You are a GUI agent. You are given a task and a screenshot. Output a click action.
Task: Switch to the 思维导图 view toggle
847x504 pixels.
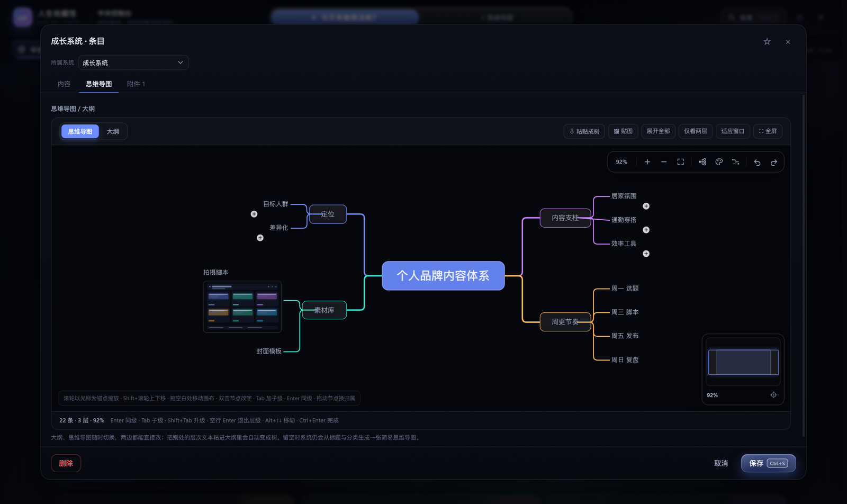(80, 131)
